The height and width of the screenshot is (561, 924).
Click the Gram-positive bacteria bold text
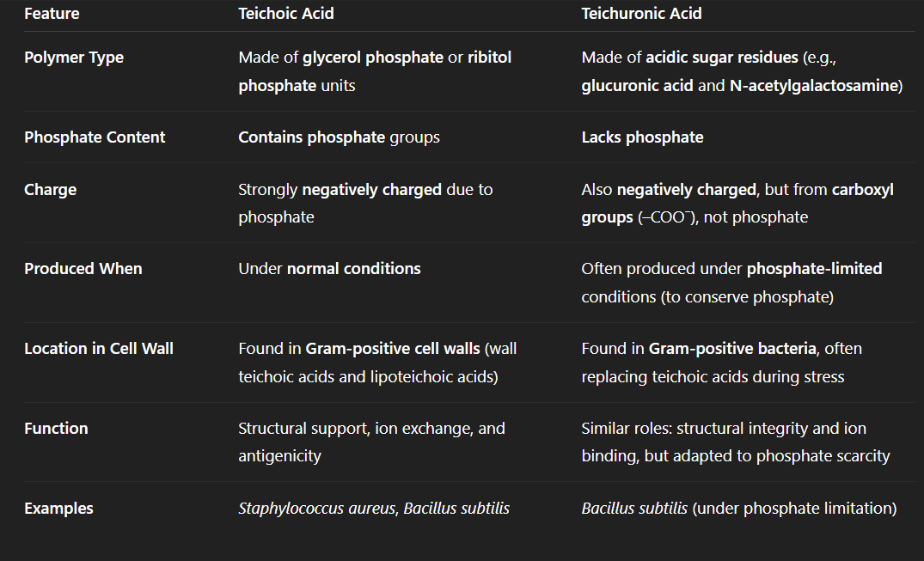tap(731, 349)
